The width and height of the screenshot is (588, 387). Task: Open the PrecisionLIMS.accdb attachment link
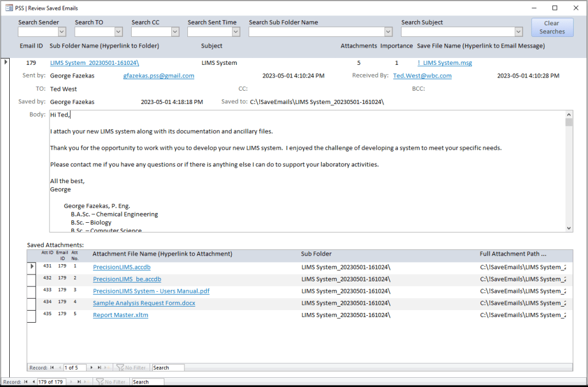[x=121, y=267]
